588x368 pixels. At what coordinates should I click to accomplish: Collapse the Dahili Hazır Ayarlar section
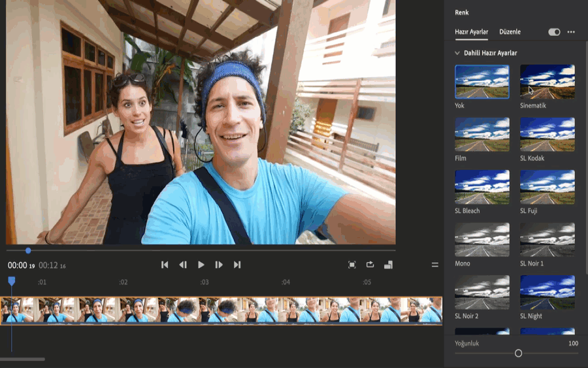pyautogui.click(x=457, y=53)
